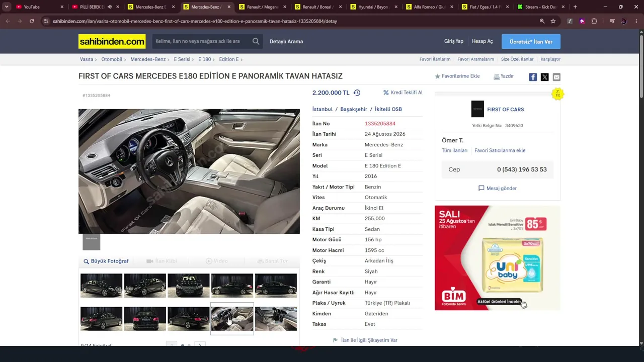
Task: Open the price history clock icon
Action: [x=357, y=93]
